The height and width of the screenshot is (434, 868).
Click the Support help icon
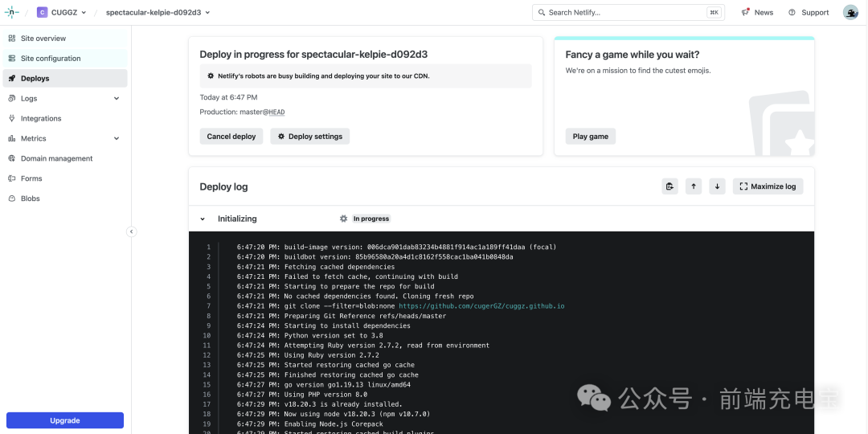coord(792,12)
